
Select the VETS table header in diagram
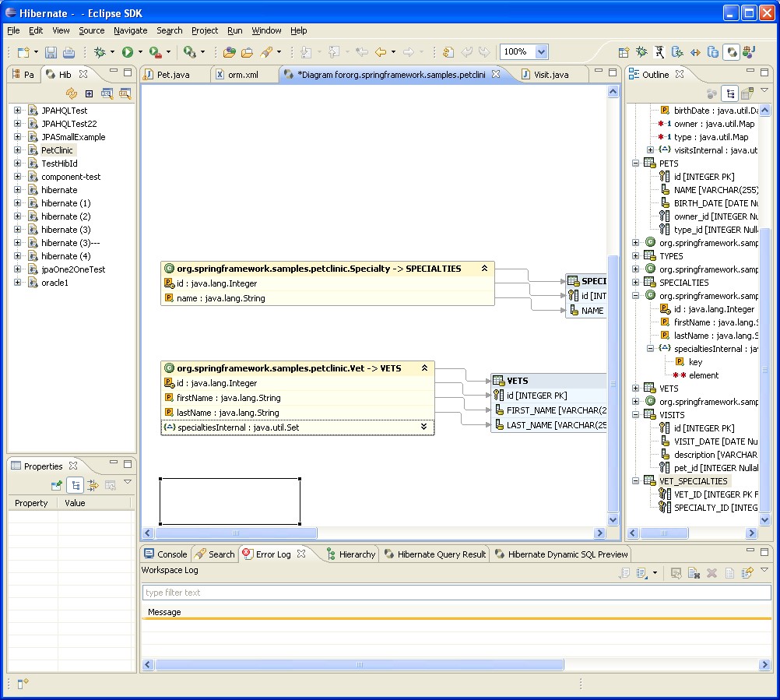click(x=517, y=381)
